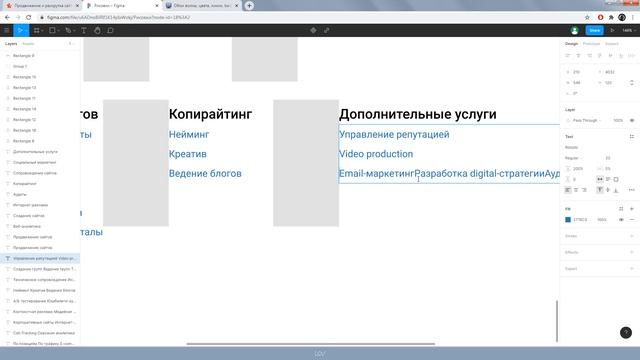Select the Text tool
This screenshot has width=640, height=360.
[x=84, y=30]
